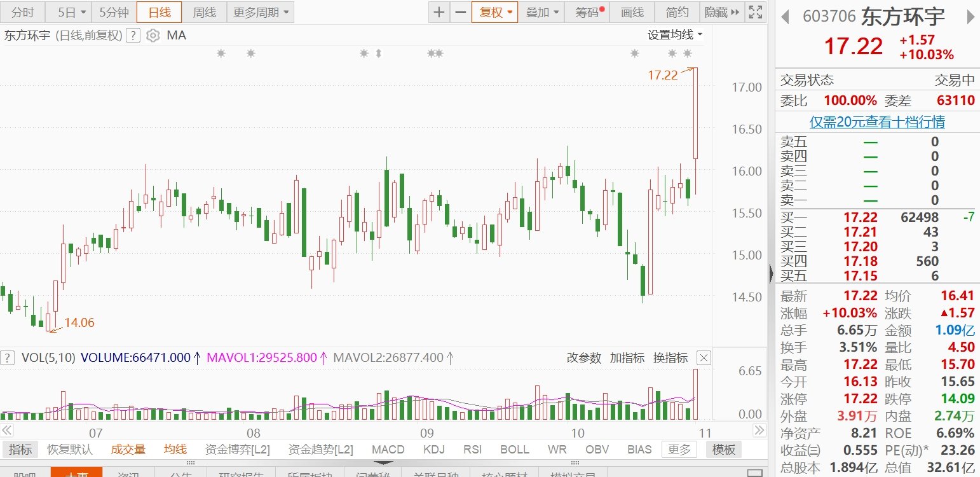This screenshot has height=477, width=980.
Task: Switch to the 分时 tab
Action: pyautogui.click(x=23, y=12)
